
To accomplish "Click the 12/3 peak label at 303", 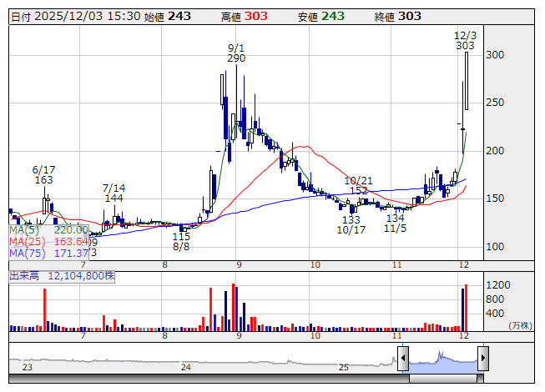I will [x=466, y=41].
